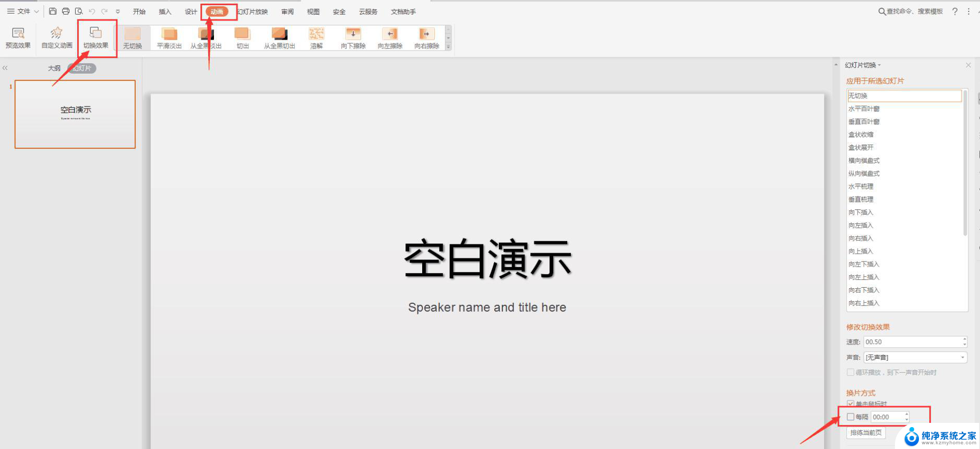Click the 空白演示 title on the slide
Screen dimensions: 980x449
tap(487, 258)
